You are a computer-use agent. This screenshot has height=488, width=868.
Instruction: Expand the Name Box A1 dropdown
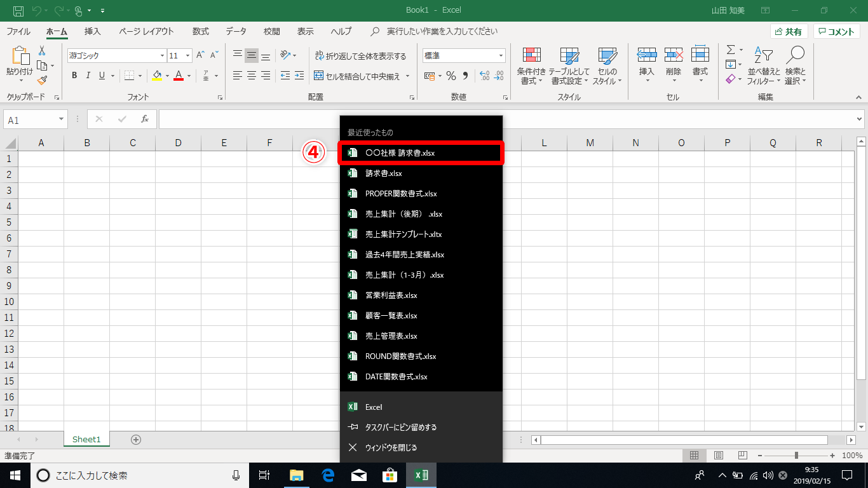(x=62, y=119)
